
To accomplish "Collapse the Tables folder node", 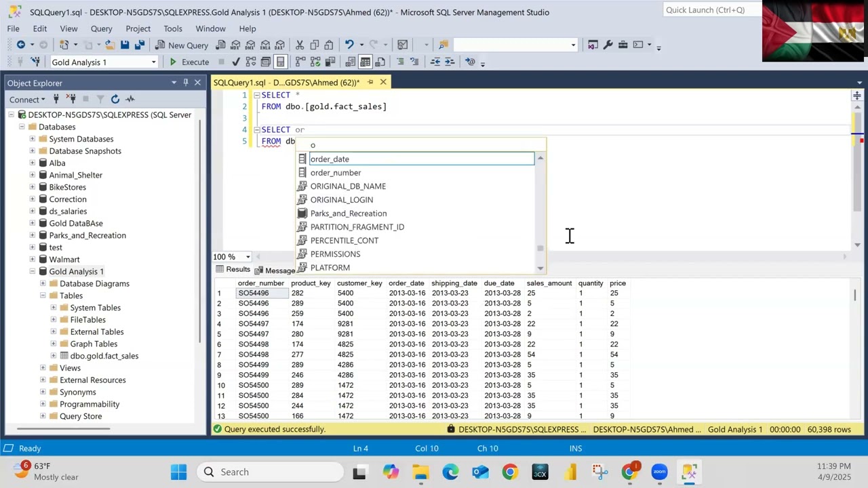I will [43, 296].
